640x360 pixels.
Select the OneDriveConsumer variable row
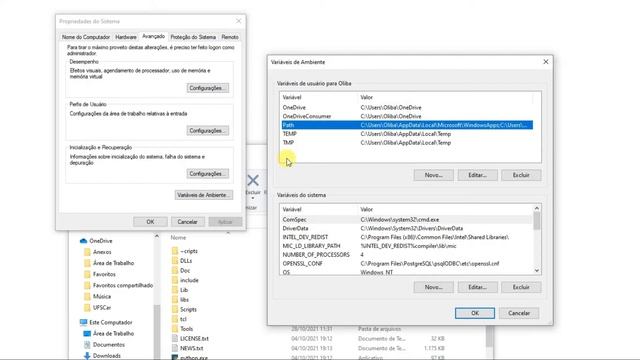[x=407, y=116]
